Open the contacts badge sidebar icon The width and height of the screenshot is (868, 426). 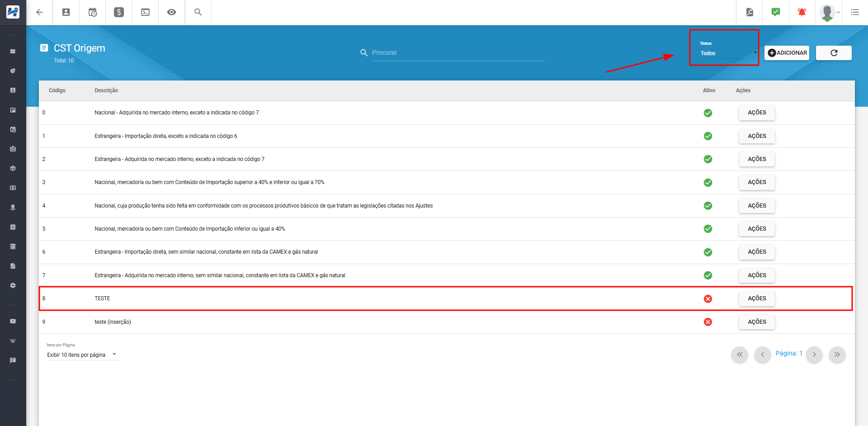pyautogui.click(x=13, y=90)
